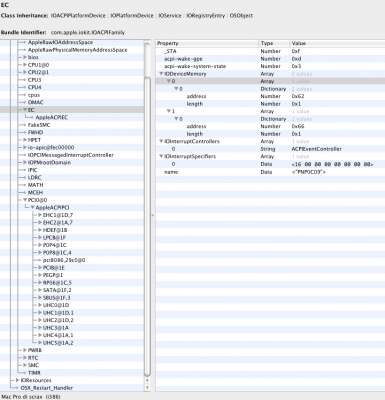The image size is (385, 400).
Task: Select the MATH tree item
Action: click(x=35, y=185)
